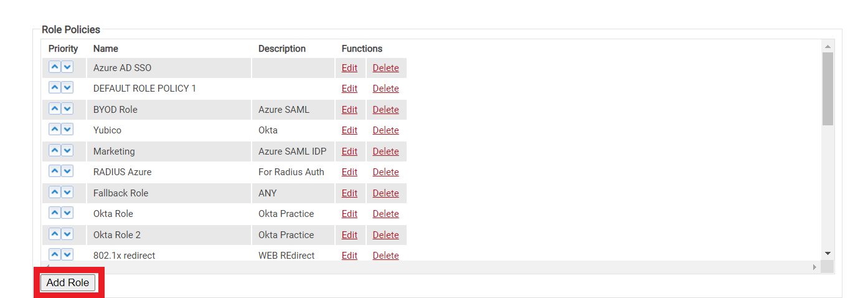868x298 pixels.
Task: Move DEFAULT ROLE POLICY 1 priority down
Action: 67,88
